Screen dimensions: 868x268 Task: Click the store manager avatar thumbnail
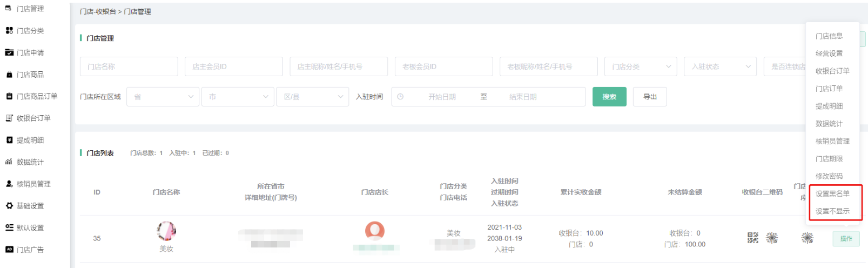pos(374,231)
